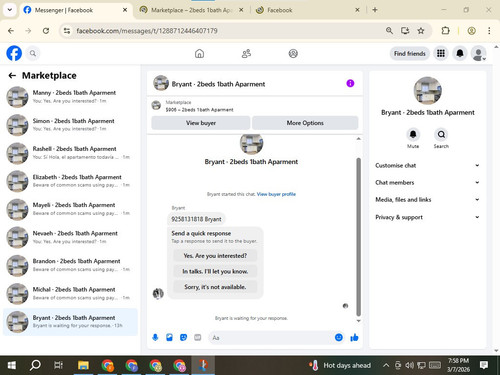This screenshot has height=375, width=500.
Task: View site information icon in address bar
Action: (x=67, y=31)
